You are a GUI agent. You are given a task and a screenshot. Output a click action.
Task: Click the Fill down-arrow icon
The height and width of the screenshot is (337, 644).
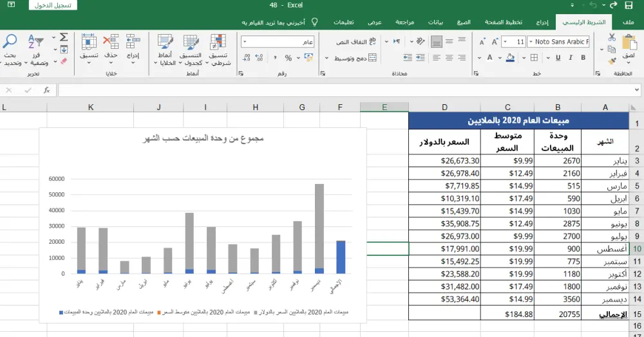point(64,50)
